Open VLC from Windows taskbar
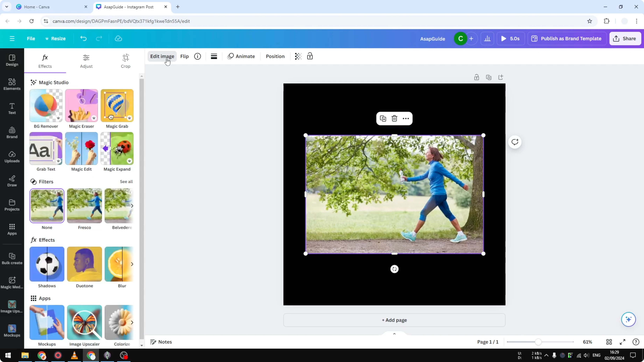Image resolution: width=644 pixels, height=362 pixels. 74,355
